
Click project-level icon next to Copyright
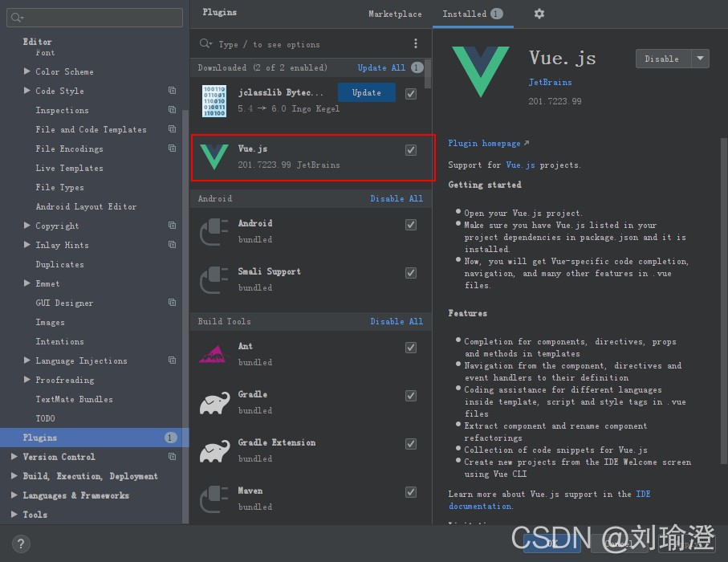pos(173,226)
